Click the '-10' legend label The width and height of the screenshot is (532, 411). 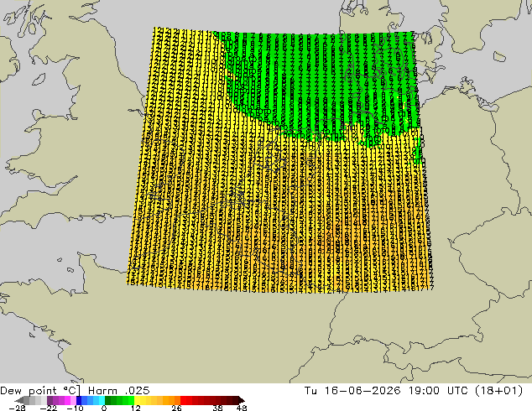coord(75,408)
